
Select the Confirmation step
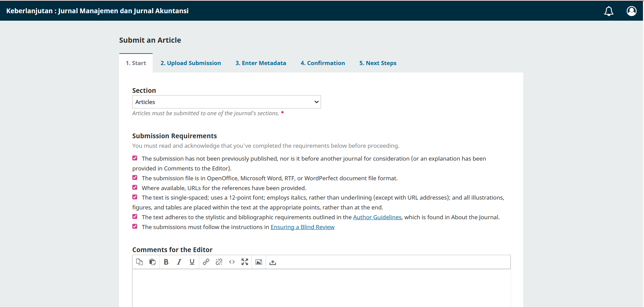pos(322,63)
